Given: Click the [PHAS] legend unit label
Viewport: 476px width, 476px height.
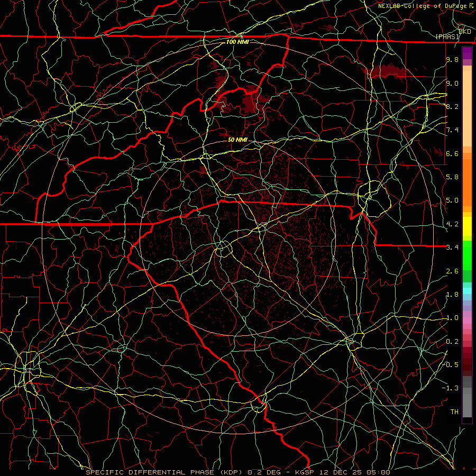Looking at the screenshot, I should click(447, 36).
